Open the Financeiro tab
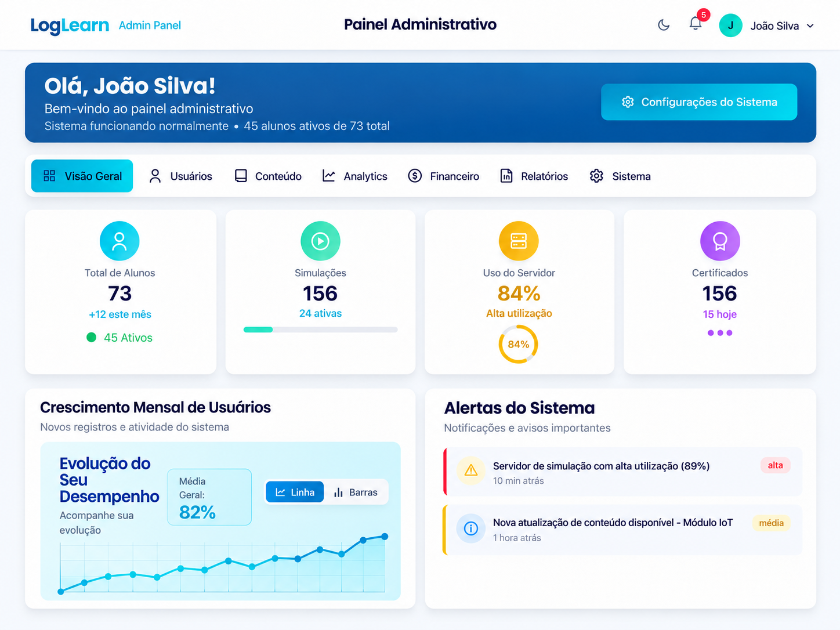This screenshot has height=630, width=840. tap(444, 176)
